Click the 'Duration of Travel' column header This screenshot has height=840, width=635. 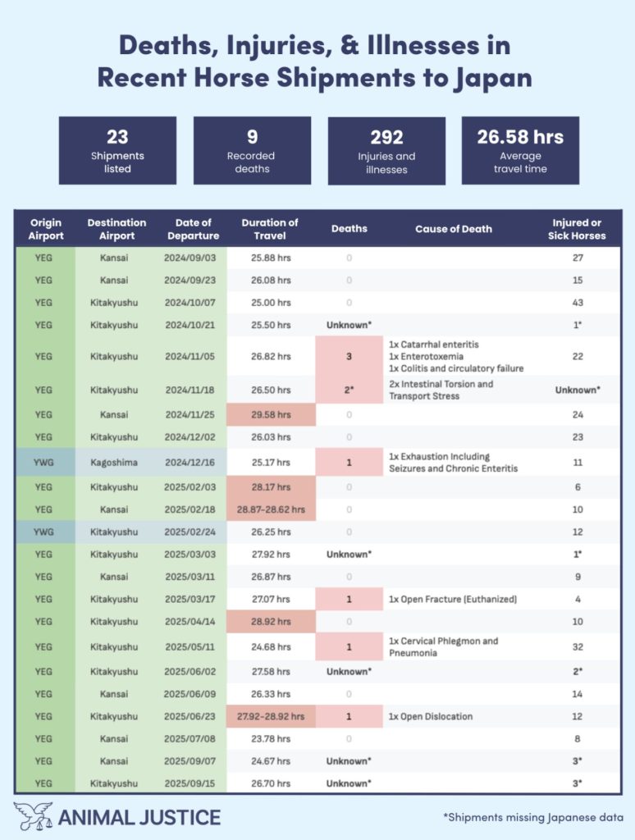[x=270, y=229]
